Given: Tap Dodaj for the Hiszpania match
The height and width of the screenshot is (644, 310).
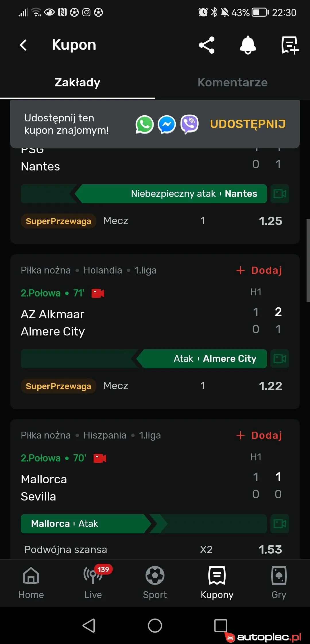Looking at the screenshot, I should coord(259,435).
